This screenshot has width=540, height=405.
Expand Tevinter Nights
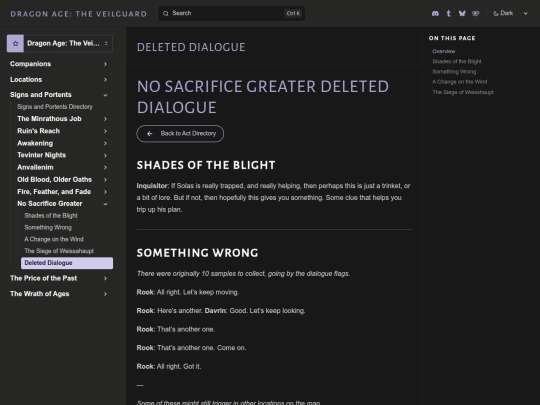tap(105, 155)
